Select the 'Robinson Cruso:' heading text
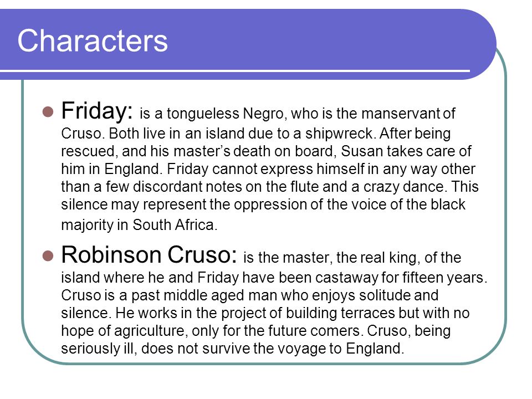532x399 pixels. tap(149, 254)
